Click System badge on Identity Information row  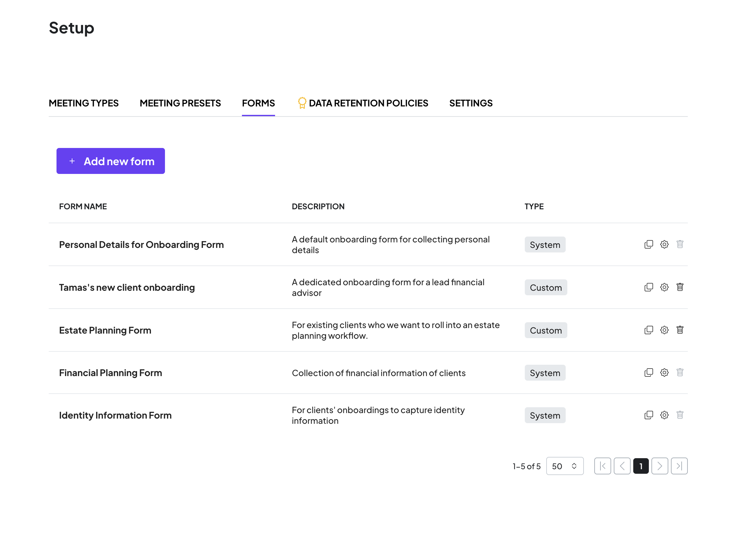(x=545, y=415)
